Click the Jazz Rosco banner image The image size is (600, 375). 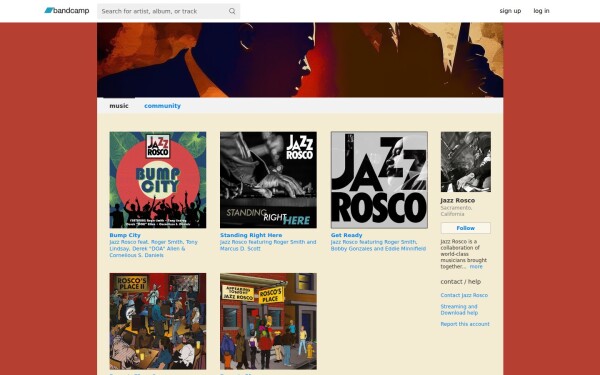pos(300,60)
